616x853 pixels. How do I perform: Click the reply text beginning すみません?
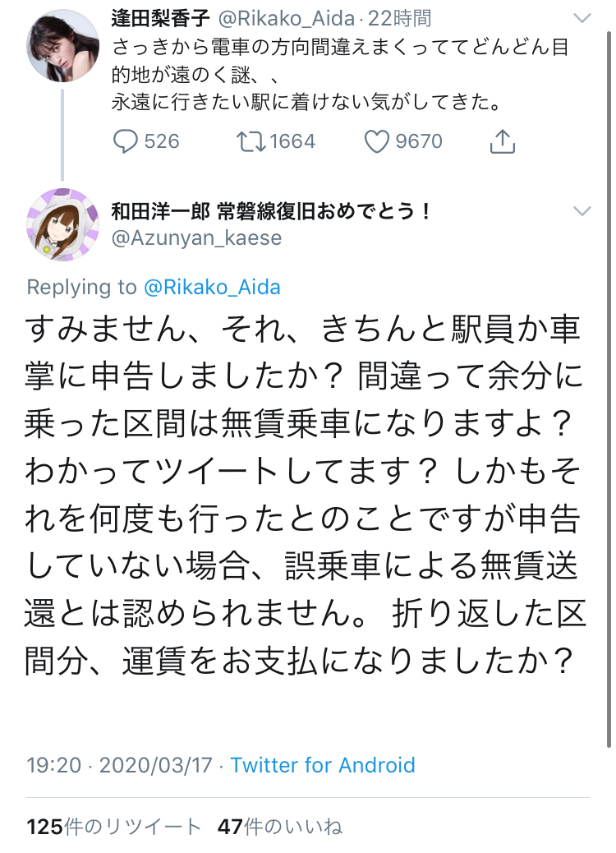tap(305, 495)
